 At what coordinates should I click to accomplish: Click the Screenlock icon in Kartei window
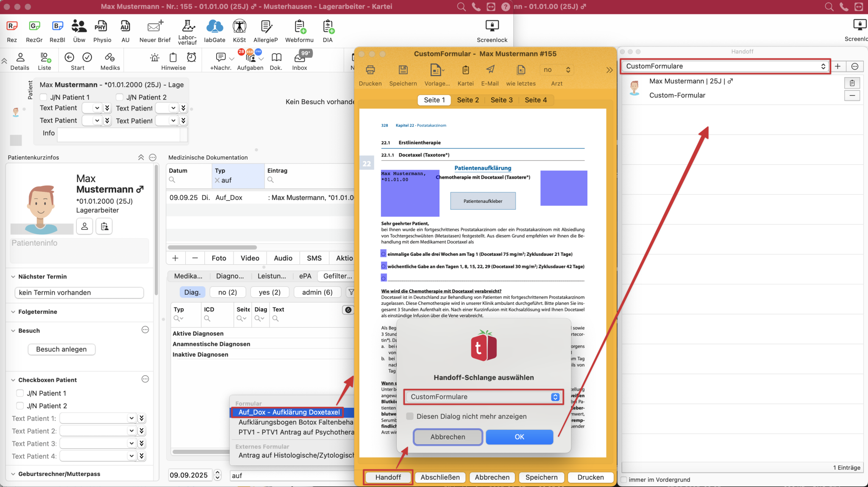[x=492, y=26]
